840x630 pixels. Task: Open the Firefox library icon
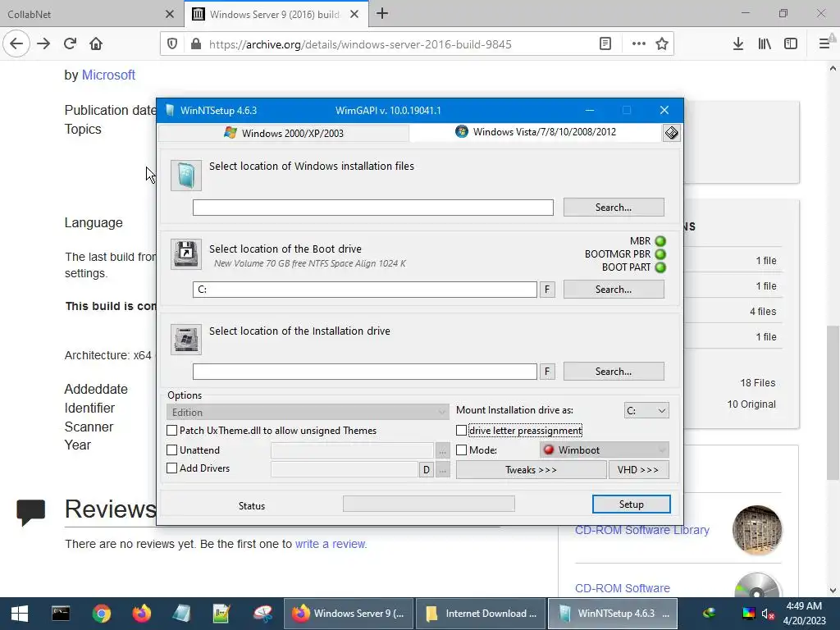(x=765, y=44)
